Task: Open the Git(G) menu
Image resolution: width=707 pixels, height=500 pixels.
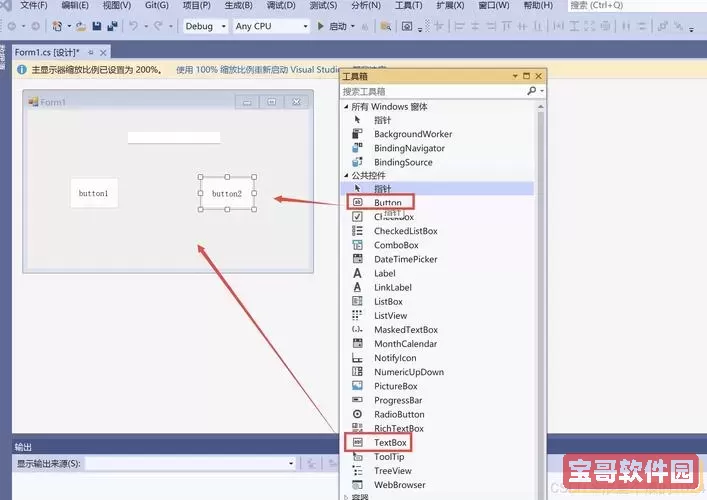Action: coord(157,5)
